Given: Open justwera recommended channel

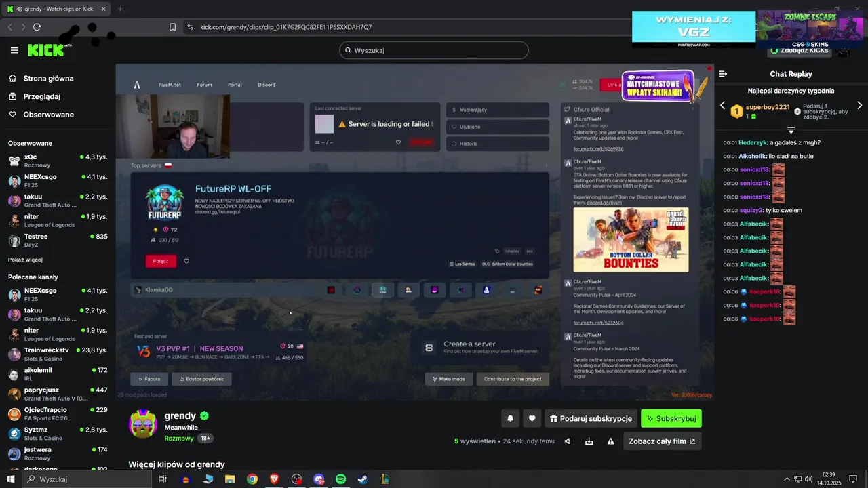Looking at the screenshot, I should click(x=57, y=453).
